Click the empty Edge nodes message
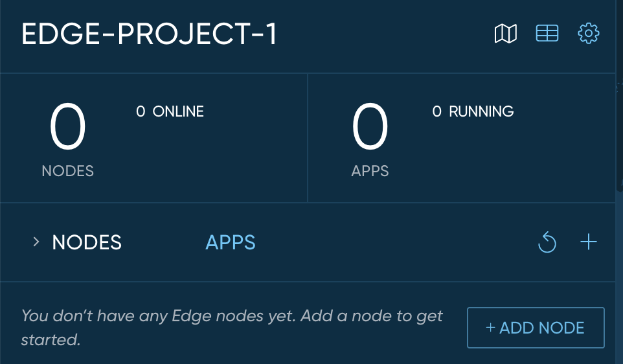Image resolution: width=623 pixels, height=364 pixels. pos(232,327)
